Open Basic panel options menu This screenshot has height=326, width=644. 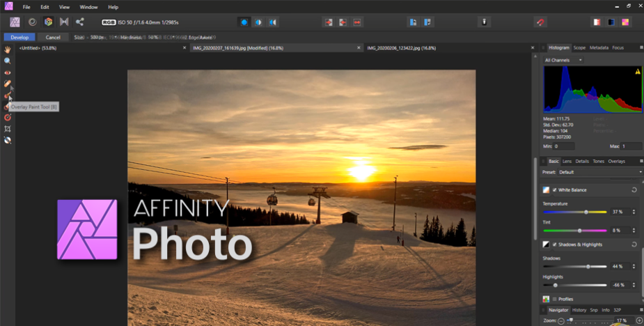[x=641, y=161]
